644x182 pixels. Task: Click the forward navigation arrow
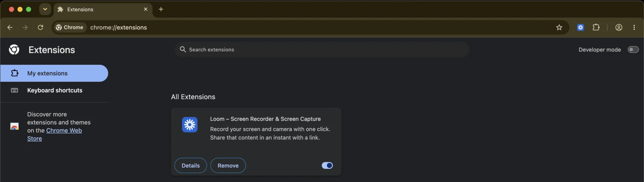(x=25, y=27)
